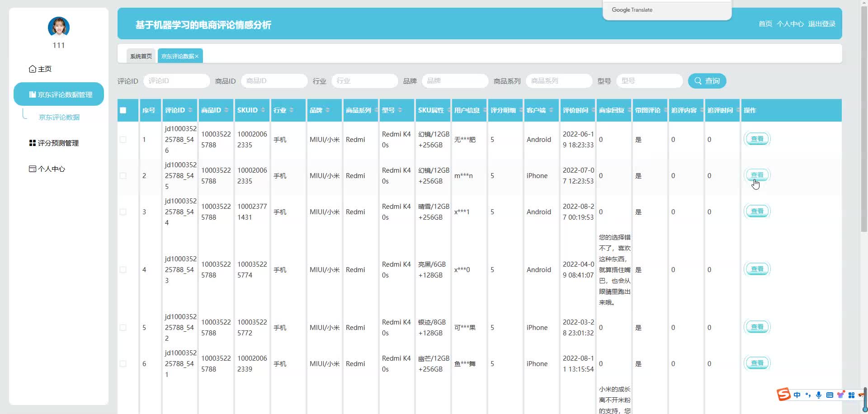Focus the 行业 search field
This screenshot has height=414, width=868.
click(364, 81)
